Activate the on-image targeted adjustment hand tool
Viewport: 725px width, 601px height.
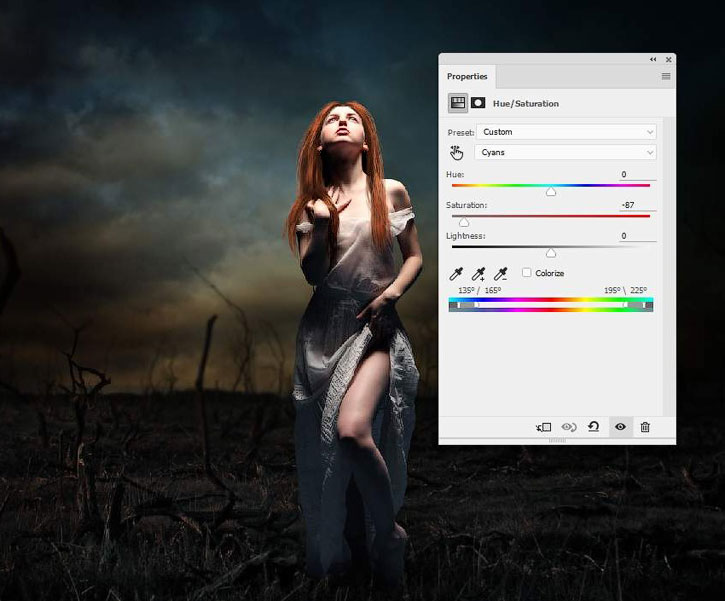pyautogui.click(x=456, y=153)
